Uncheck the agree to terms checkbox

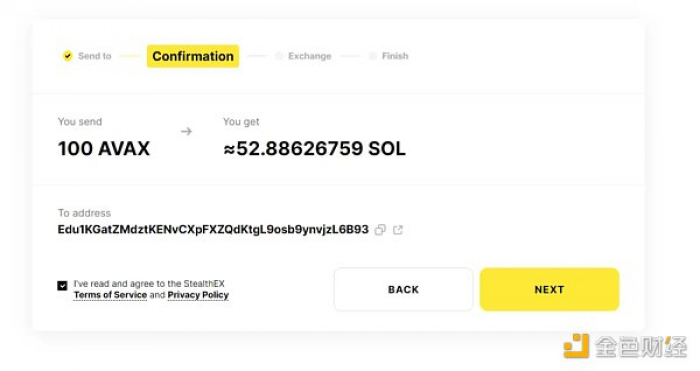click(x=62, y=285)
